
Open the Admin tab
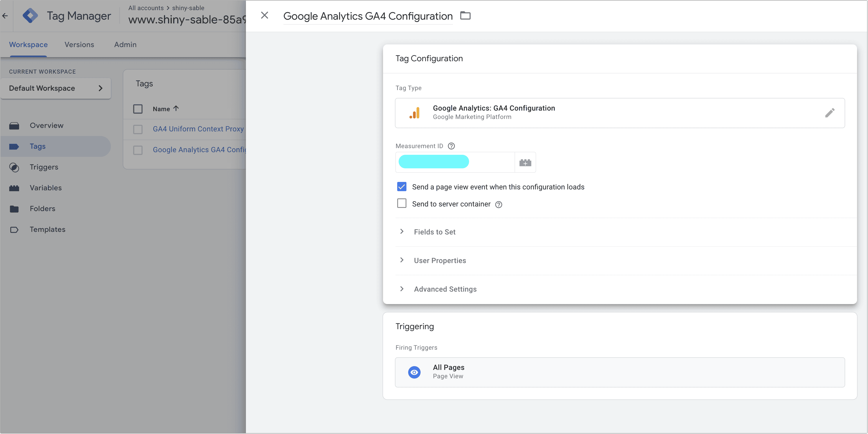[x=125, y=44]
